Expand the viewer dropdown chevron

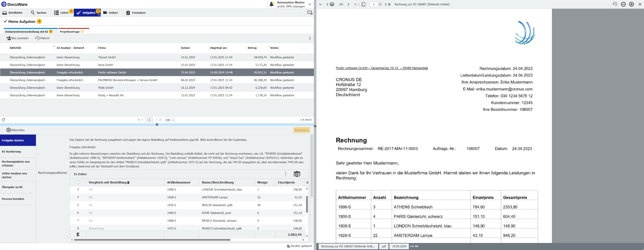tap(320, 4)
